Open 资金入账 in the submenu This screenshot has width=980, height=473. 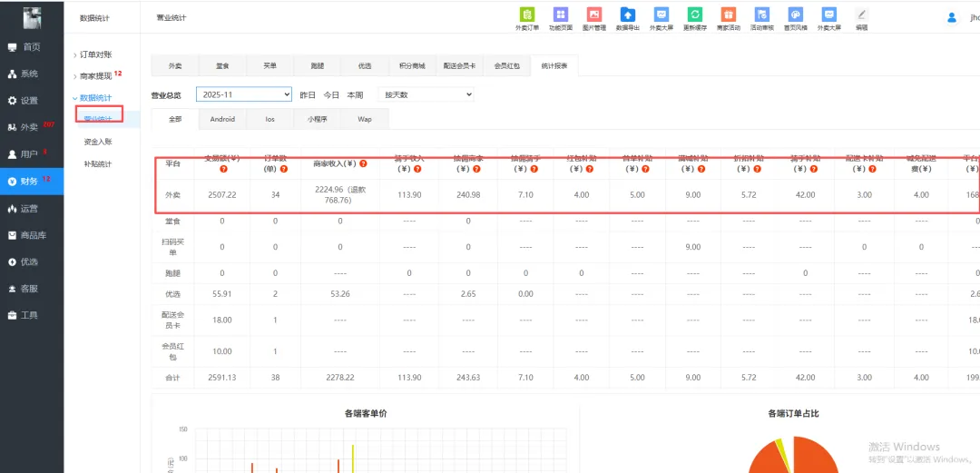[97, 142]
